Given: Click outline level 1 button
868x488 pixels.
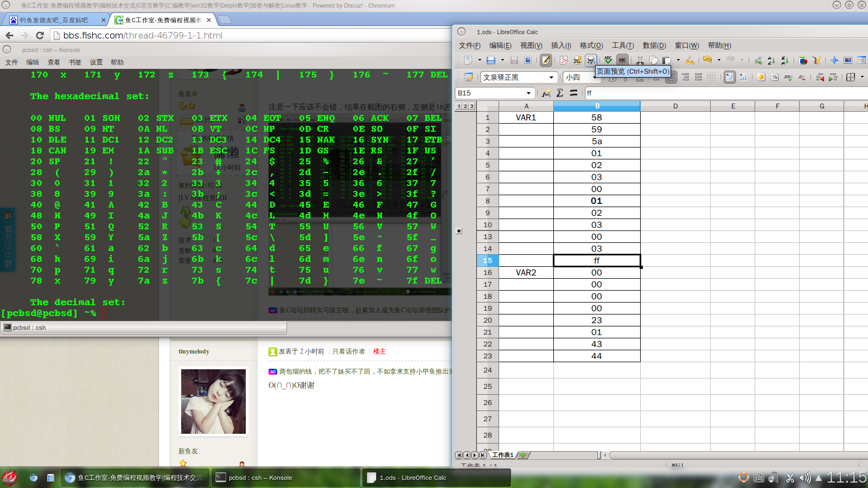Looking at the screenshot, I should tap(459, 106).
